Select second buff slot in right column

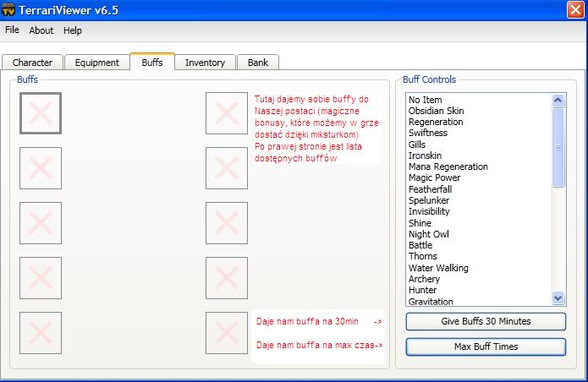click(x=227, y=168)
